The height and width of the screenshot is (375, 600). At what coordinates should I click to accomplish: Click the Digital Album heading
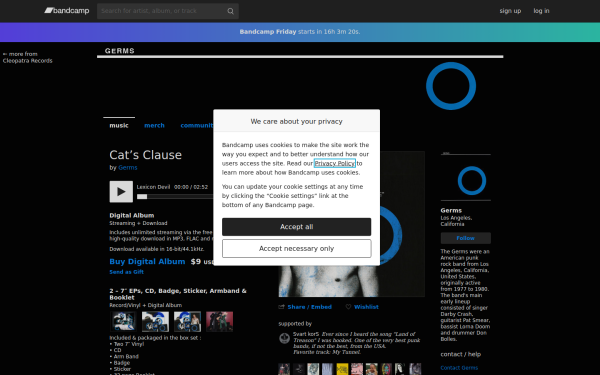coord(132,215)
